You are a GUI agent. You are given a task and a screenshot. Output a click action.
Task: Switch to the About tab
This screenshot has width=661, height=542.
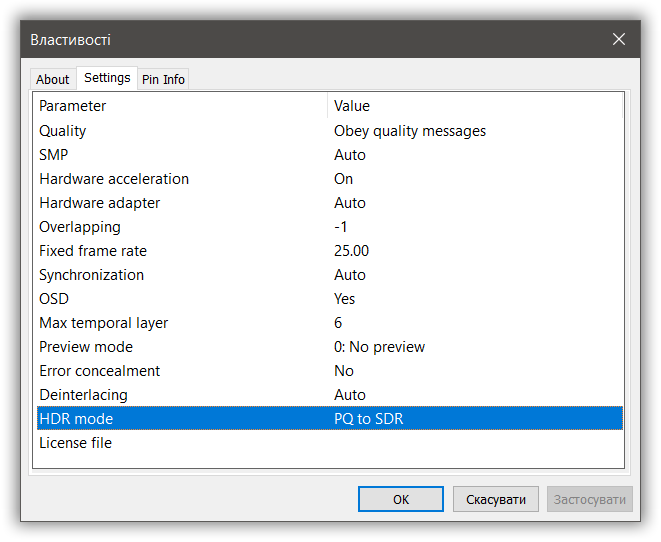pos(53,79)
